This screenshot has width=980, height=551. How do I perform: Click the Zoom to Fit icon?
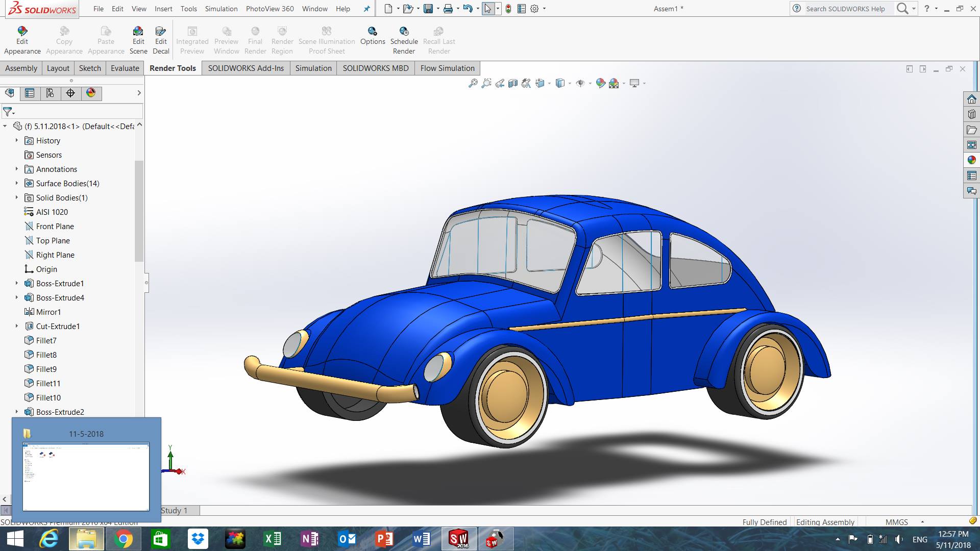click(x=473, y=83)
